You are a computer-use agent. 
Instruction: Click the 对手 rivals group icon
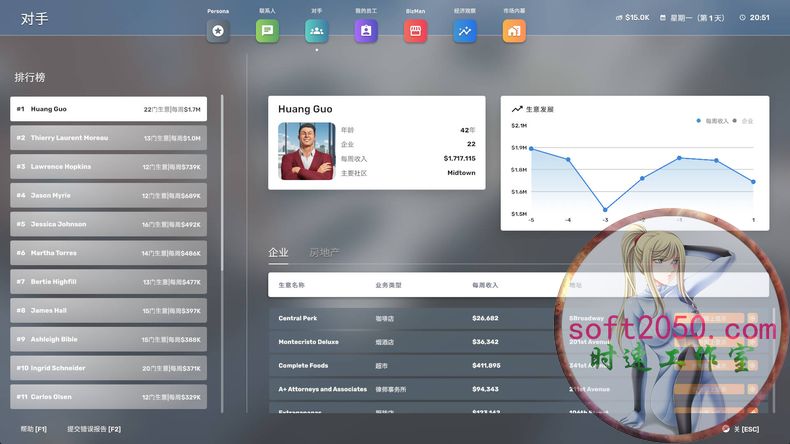(317, 31)
